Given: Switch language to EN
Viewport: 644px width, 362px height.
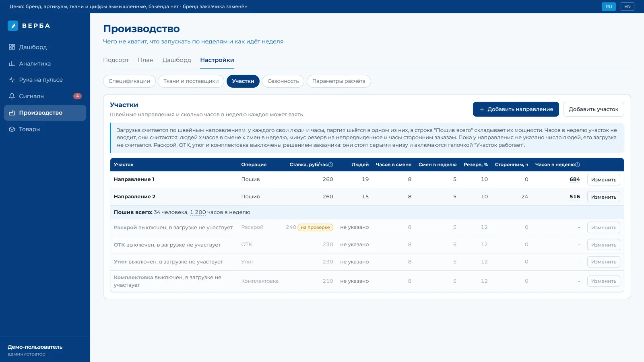Looking at the screenshot, I should tap(627, 6).
